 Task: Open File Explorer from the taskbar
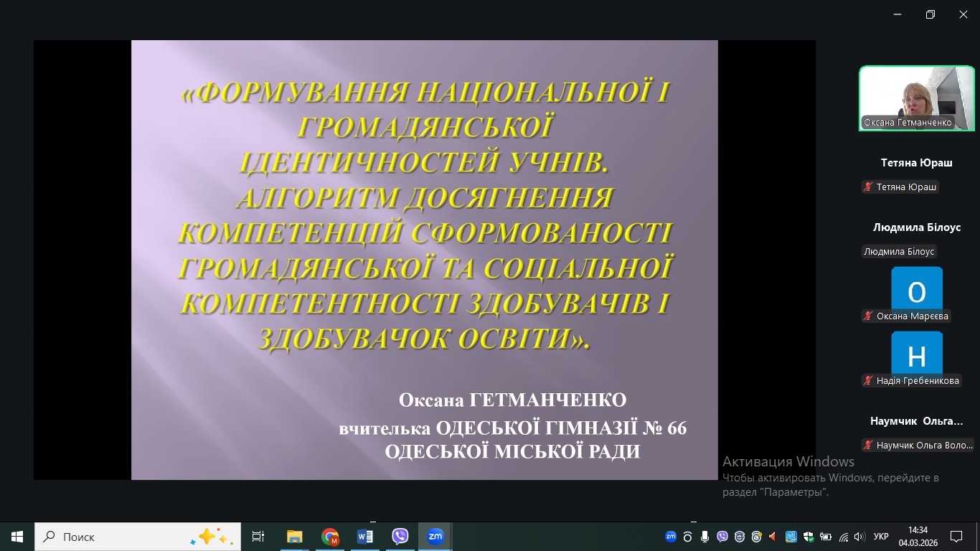[294, 537]
